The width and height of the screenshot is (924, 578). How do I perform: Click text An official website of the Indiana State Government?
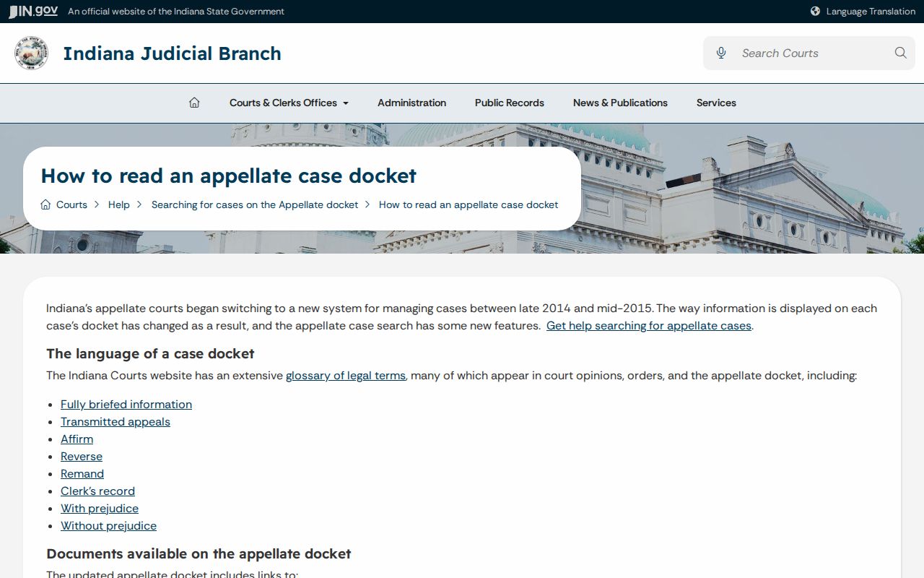[176, 12]
